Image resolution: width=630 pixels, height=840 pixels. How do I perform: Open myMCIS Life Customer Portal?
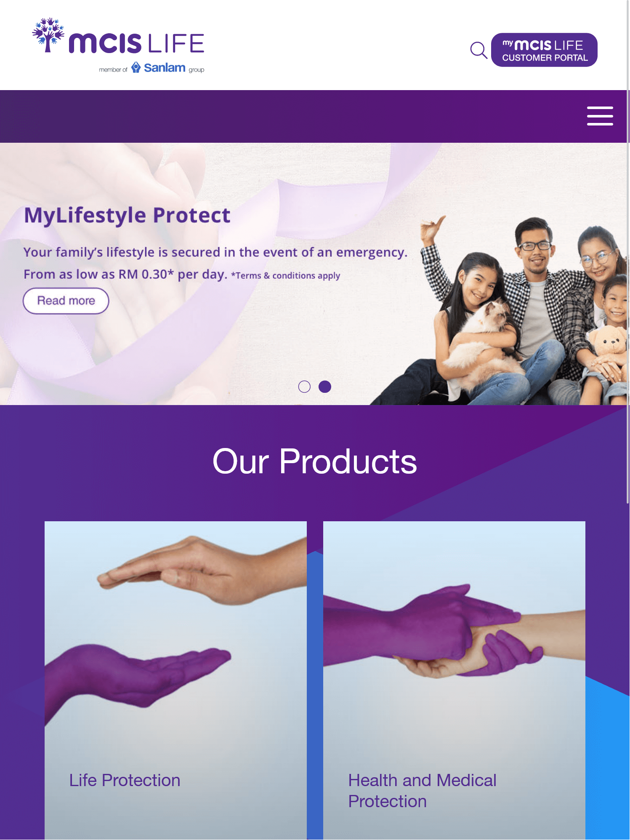coord(544,50)
